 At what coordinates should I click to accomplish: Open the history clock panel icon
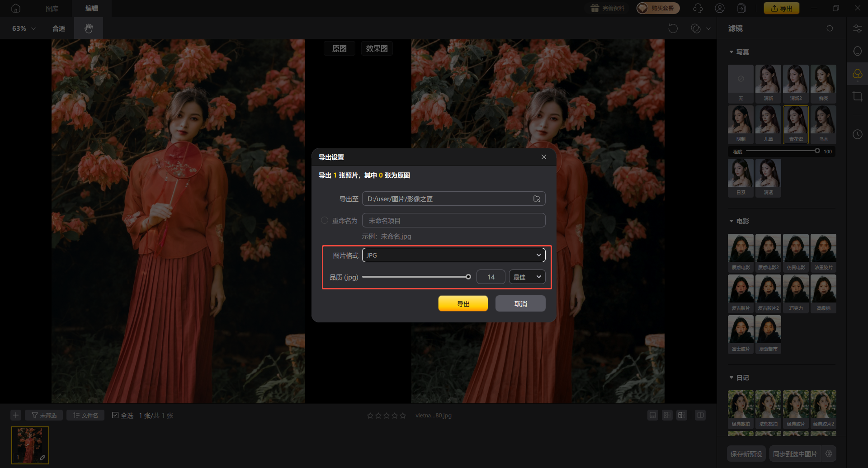(857, 134)
